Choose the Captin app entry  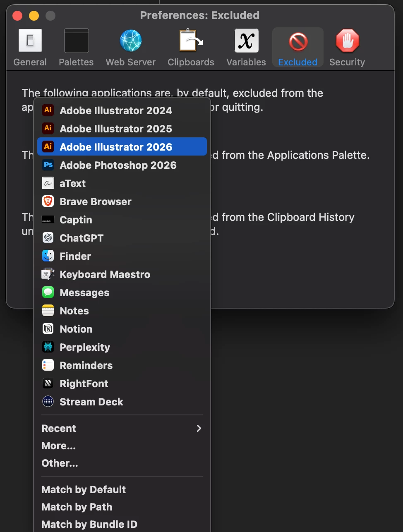point(122,220)
